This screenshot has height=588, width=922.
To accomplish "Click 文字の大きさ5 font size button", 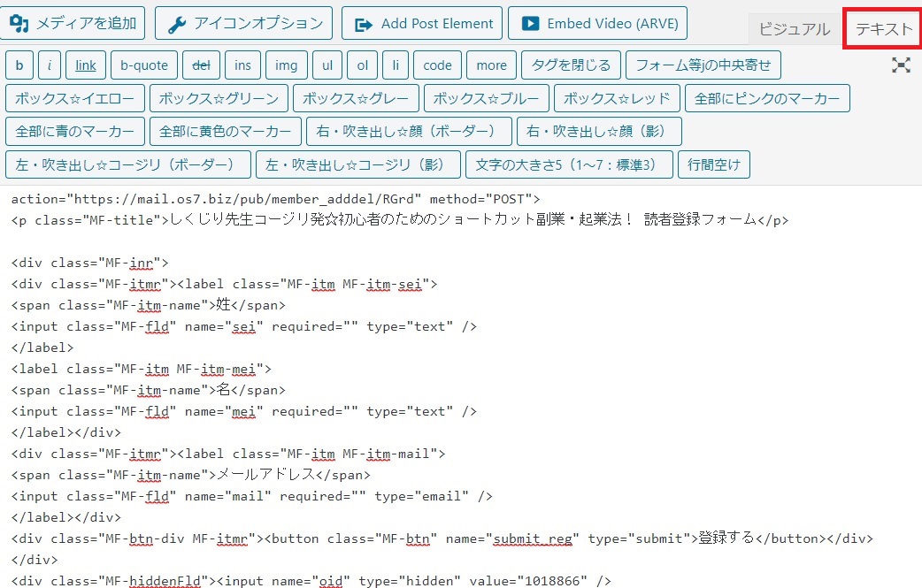I will (569, 164).
